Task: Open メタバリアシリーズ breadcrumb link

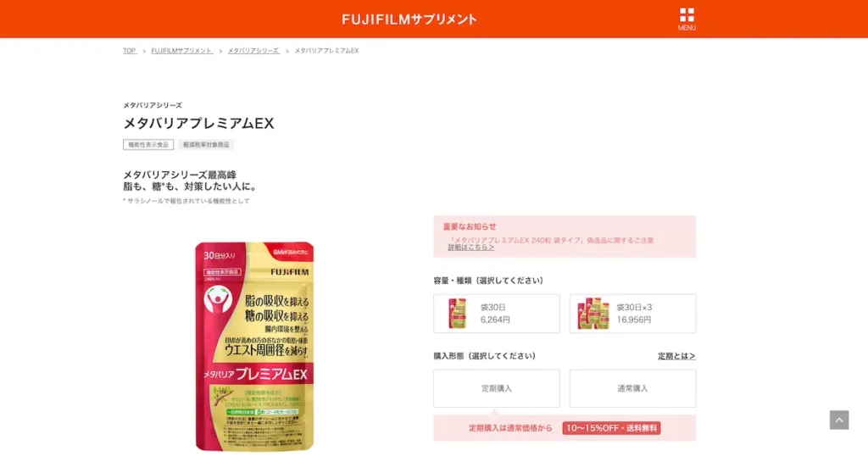Action: (253, 50)
